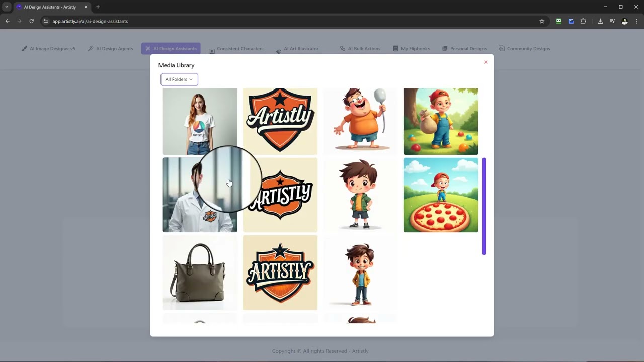Close the Media Library dialog
644x362 pixels.
(486, 62)
